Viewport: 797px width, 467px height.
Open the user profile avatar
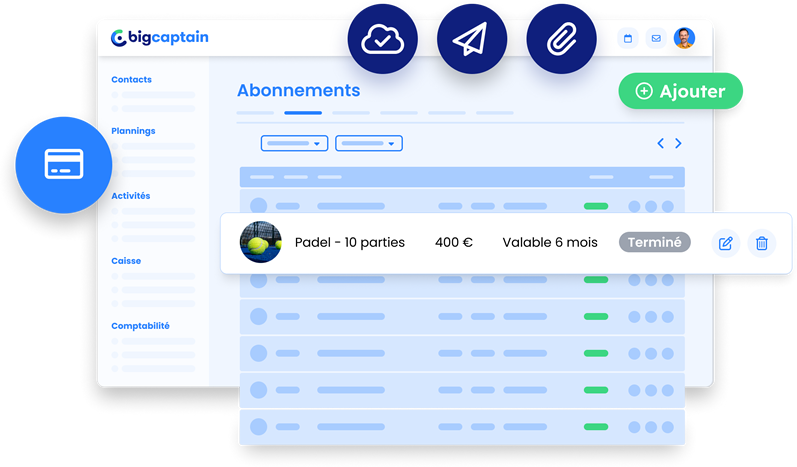pos(684,39)
